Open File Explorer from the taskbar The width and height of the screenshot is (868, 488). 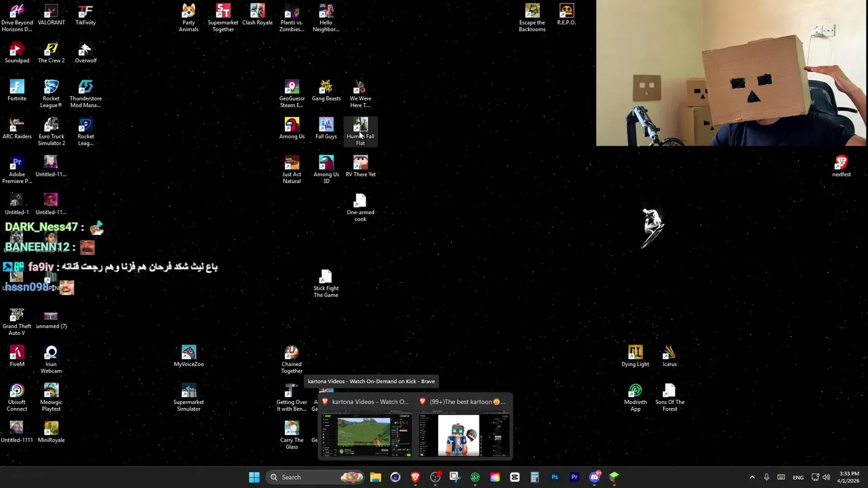[376, 477]
